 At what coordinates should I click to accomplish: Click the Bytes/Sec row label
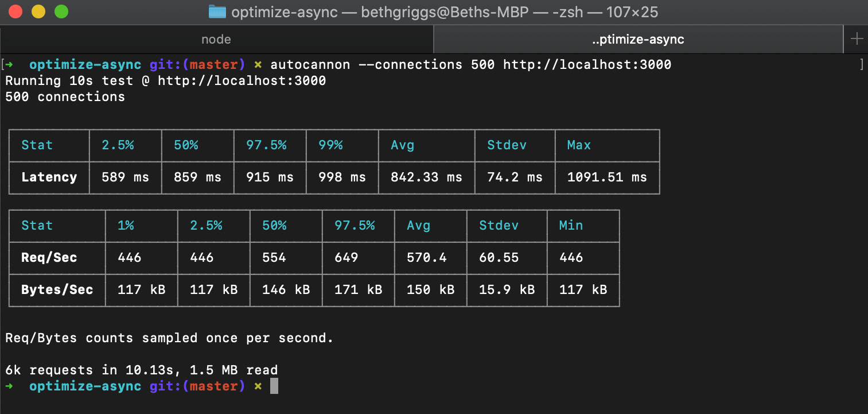click(57, 290)
